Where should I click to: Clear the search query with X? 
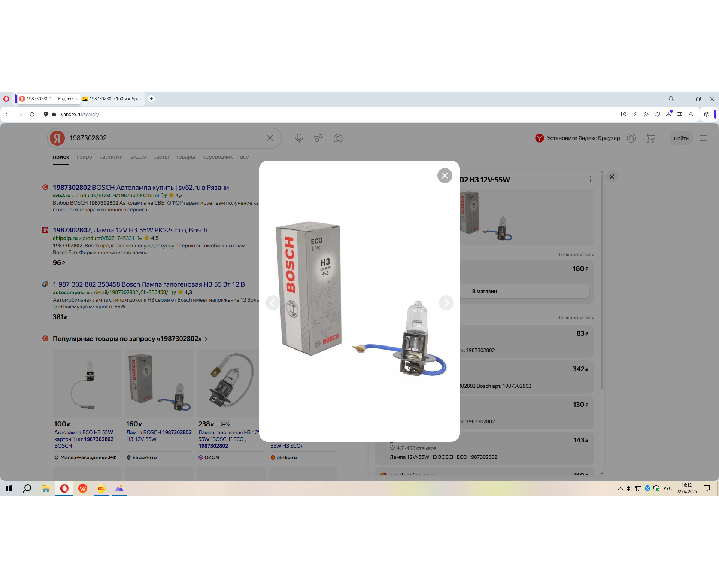point(270,138)
